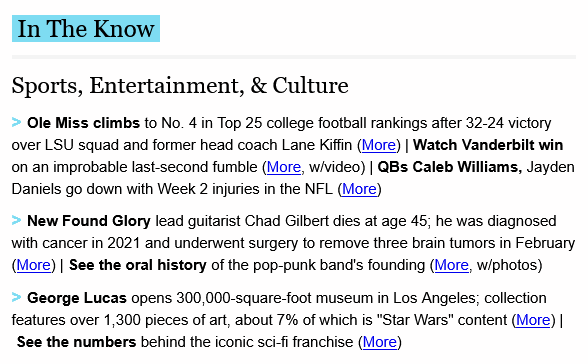The width and height of the screenshot is (588, 364).
Task: Open More link about NFL Week 2 injuries
Action: (x=359, y=189)
